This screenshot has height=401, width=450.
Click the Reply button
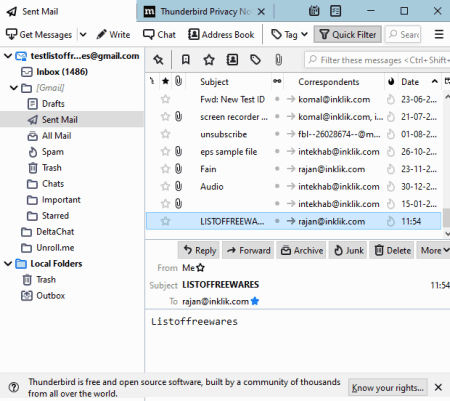199,250
